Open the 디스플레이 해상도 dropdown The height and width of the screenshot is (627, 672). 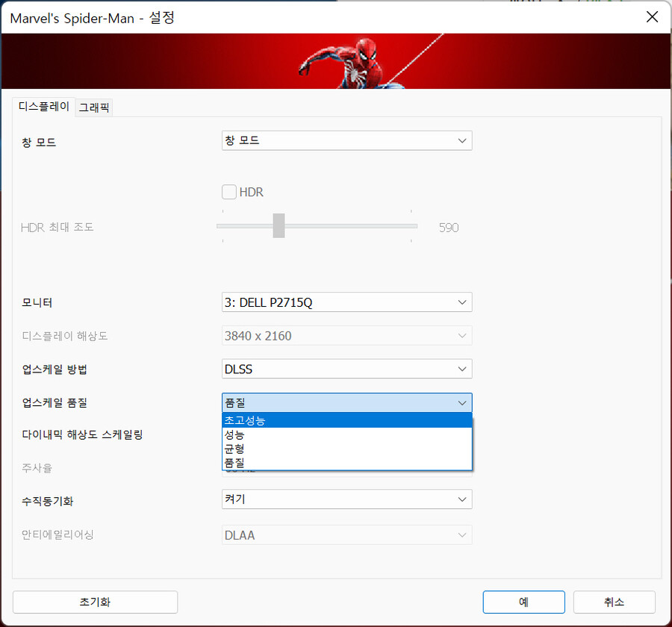coord(346,336)
